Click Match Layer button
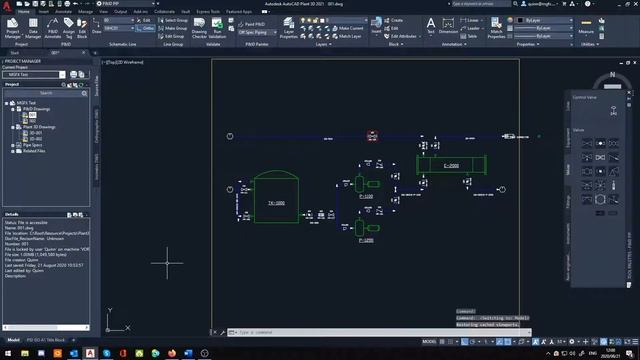 pos(347,36)
